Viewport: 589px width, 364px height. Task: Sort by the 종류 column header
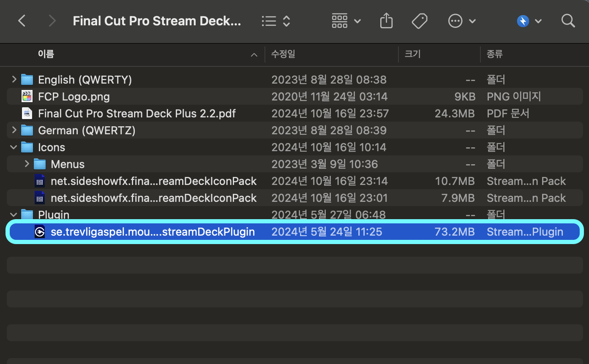[x=494, y=54]
